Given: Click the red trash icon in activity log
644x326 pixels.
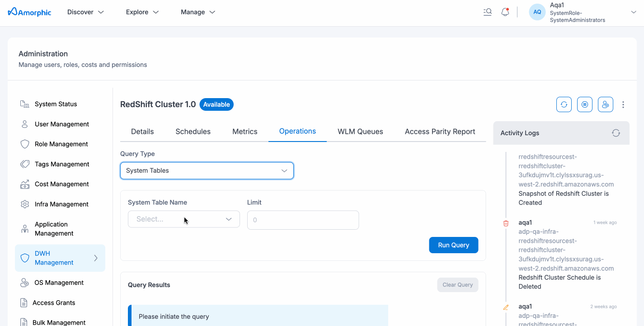Looking at the screenshot, I should pyautogui.click(x=506, y=223).
